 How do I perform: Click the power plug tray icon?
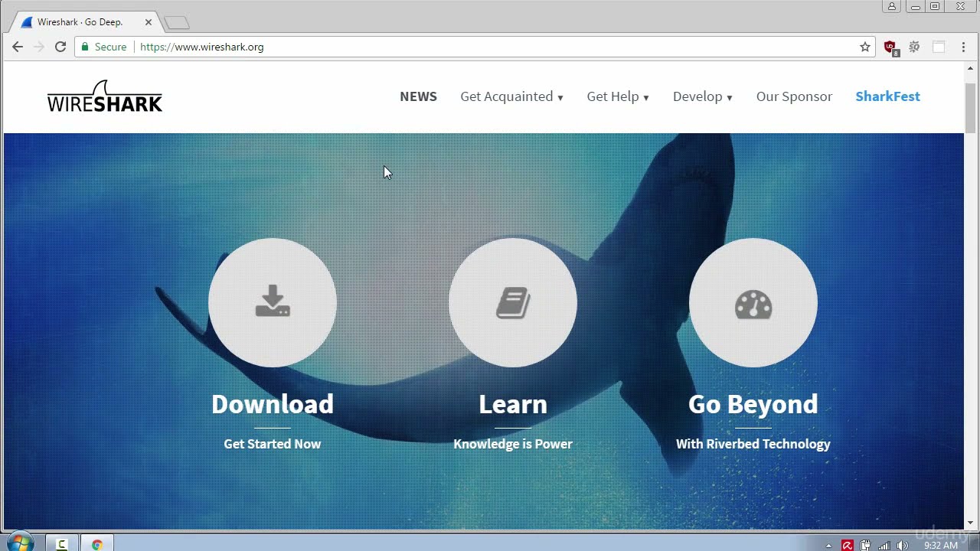[x=865, y=546]
